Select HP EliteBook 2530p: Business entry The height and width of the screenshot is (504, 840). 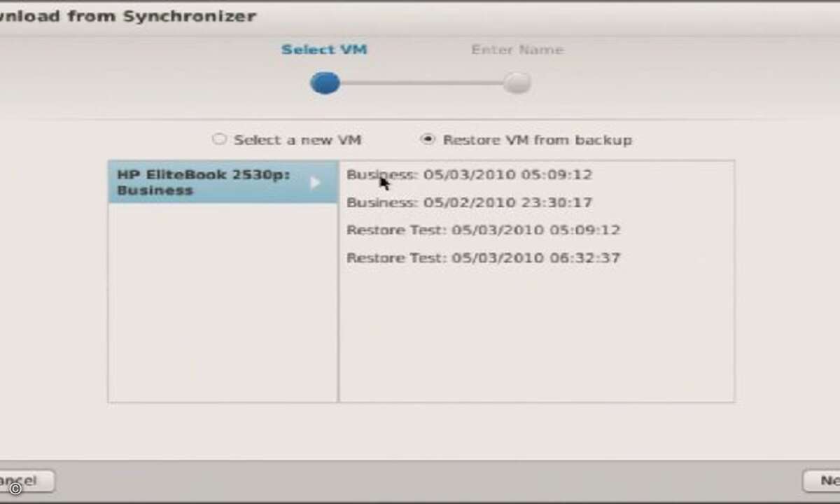tap(223, 182)
